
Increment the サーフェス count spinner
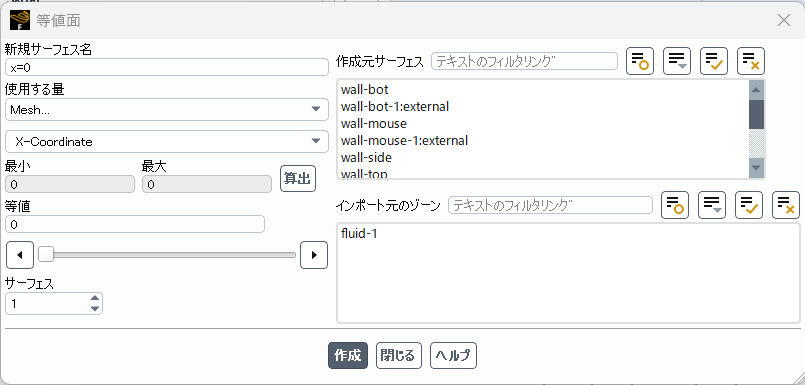[94, 298]
